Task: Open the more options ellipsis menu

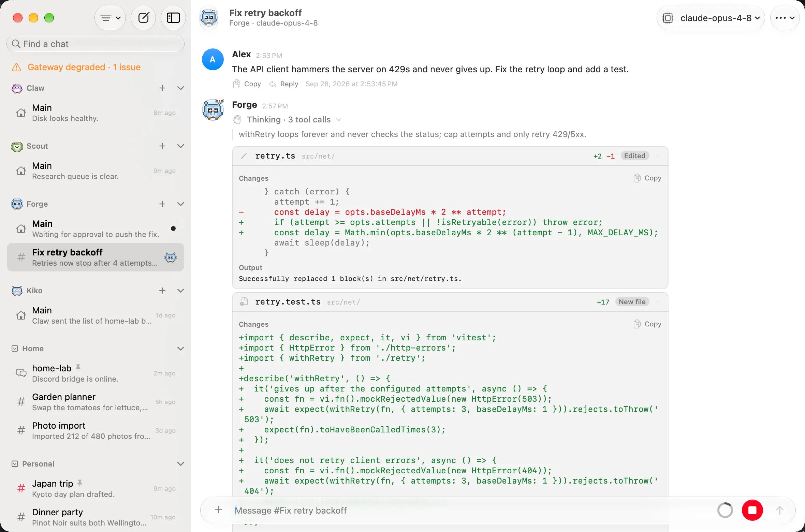Action: [785, 18]
